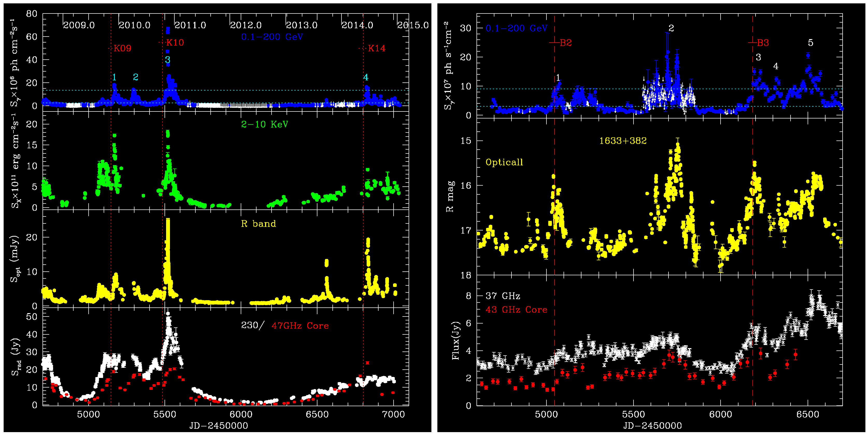Click the yellow 'Opticall' label
This screenshot has width=868, height=436.
504,163
